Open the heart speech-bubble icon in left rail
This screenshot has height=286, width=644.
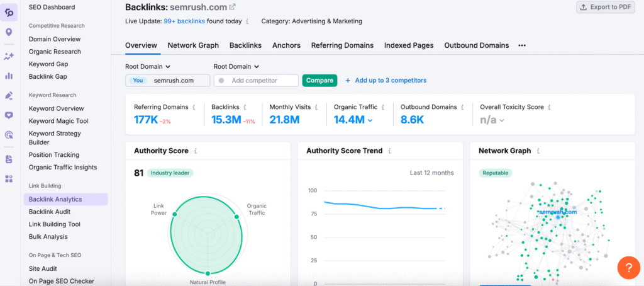[9, 115]
